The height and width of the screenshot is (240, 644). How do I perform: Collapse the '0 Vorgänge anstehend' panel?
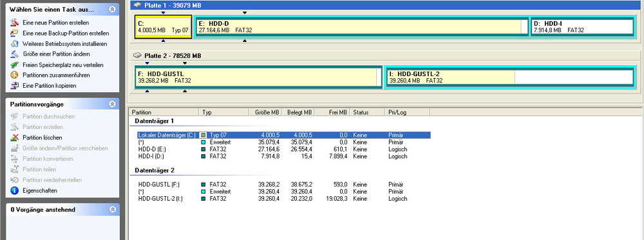(112, 210)
